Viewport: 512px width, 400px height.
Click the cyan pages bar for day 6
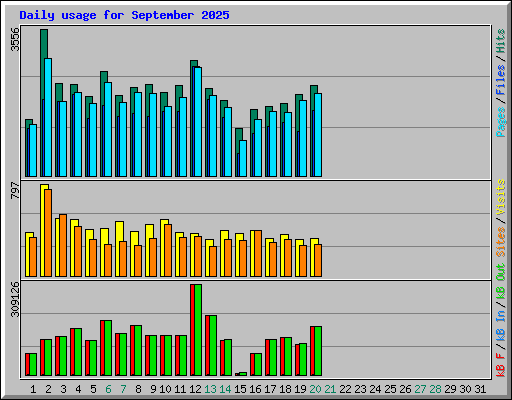point(108,130)
